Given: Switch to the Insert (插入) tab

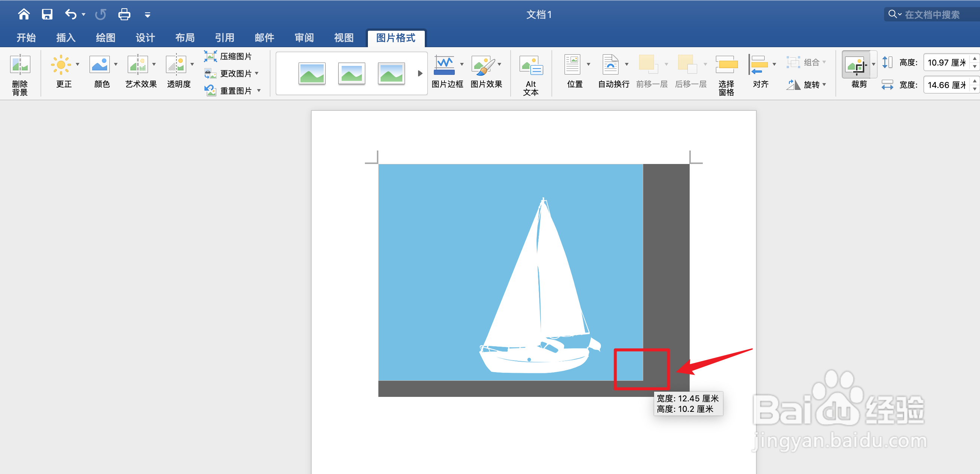Looking at the screenshot, I should [x=66, y=38].
